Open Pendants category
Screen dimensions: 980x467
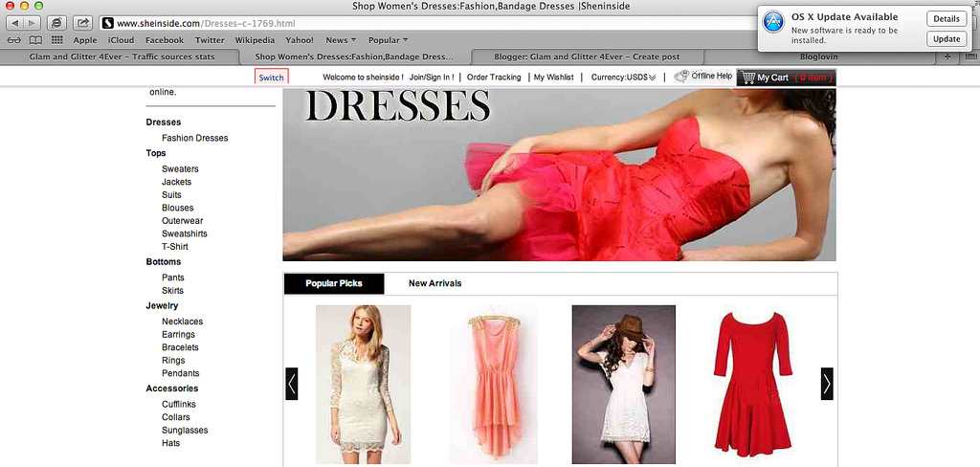point(181,373)
